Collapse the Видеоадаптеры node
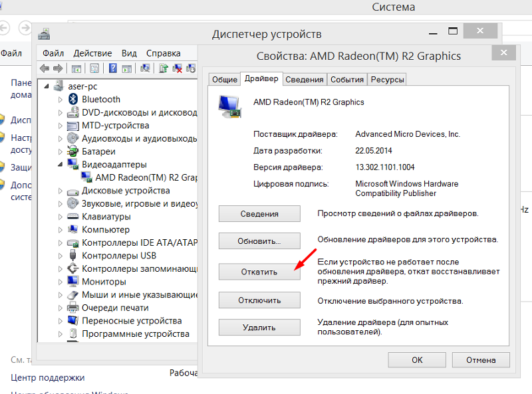Viewport: 532px width, 394px height. pyautogui.click(x=60, y=165)
